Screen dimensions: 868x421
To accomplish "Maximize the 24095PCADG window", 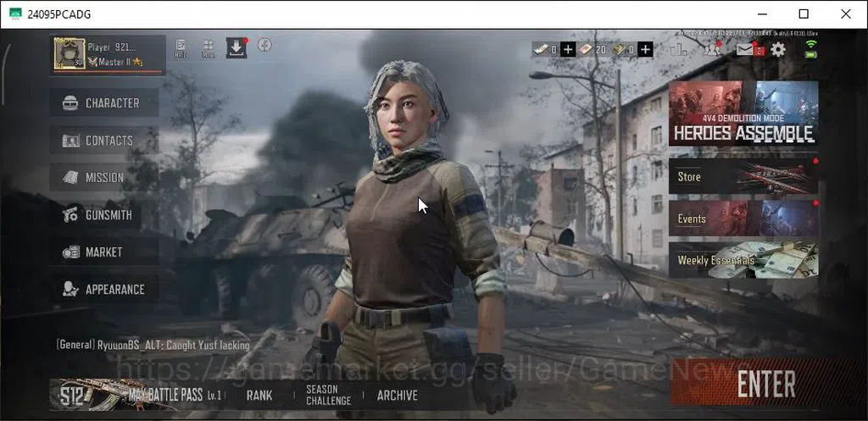I will (804, 14).
